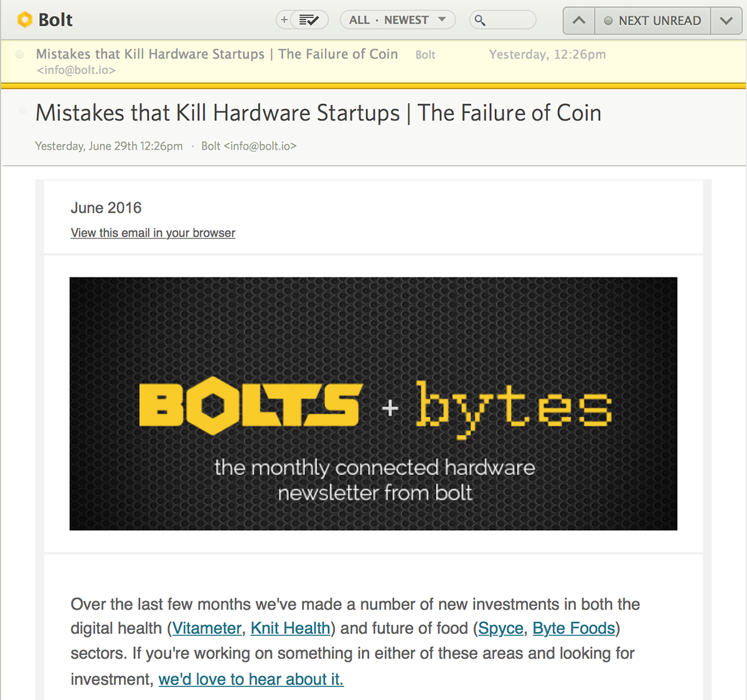Toggle the unread dot on the Bolt email row
Image resolution: width=747 pixels, height=700 pixels.
[19, 55]
